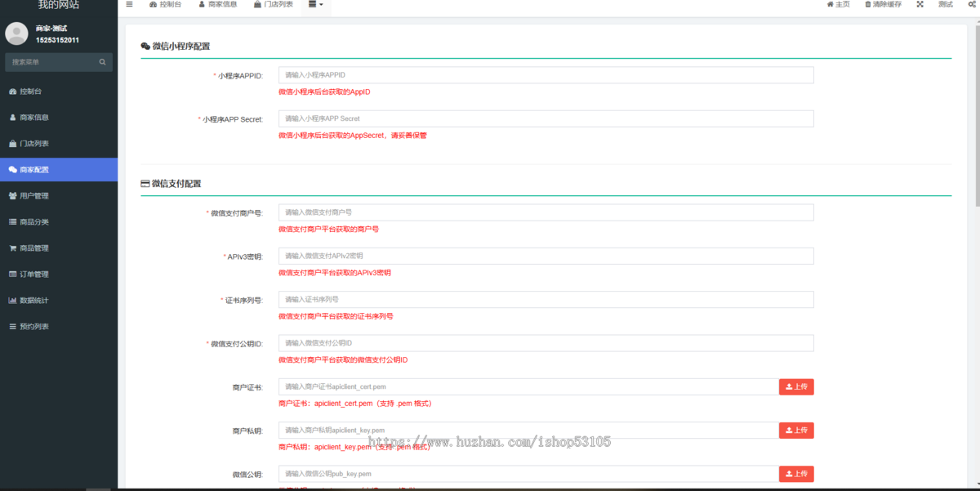Open the tab list dropdown in header
Viewport: 980px width, 491px height.
(316, 4)
